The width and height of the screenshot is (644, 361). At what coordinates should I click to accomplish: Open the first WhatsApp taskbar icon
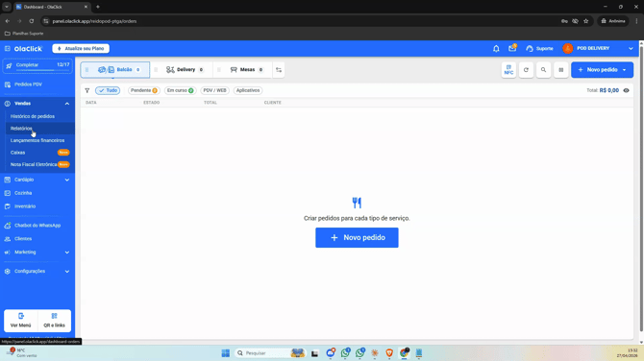[345, 352]
